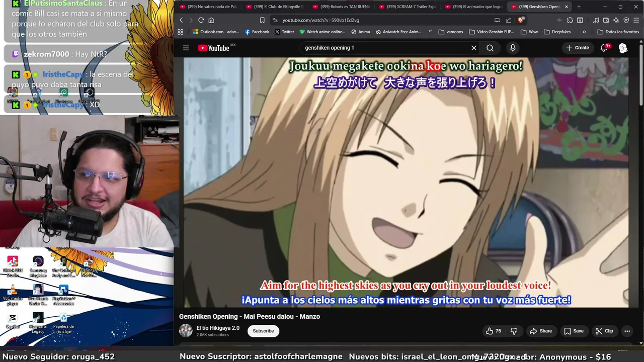
Task: Open Hogwarts Legacy desktop shortcut
Action: pos(38,323)
